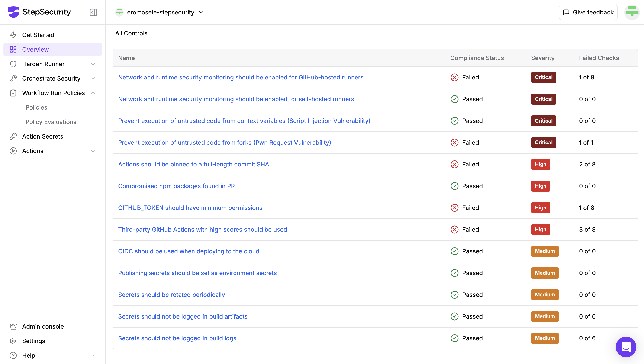Expand the Actions sidebar menu
Image resolution: width=644 pixels, height=364 pixels.
pos(93,151)
